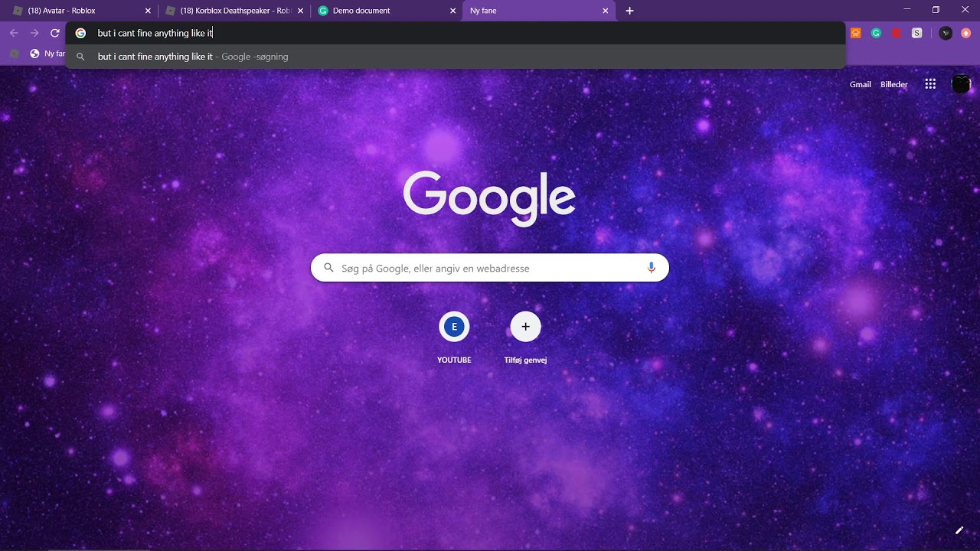Minimize the Chrome window
Image resolution: width=980 pixels, height=551 pixels.
(x=907, y=9)
